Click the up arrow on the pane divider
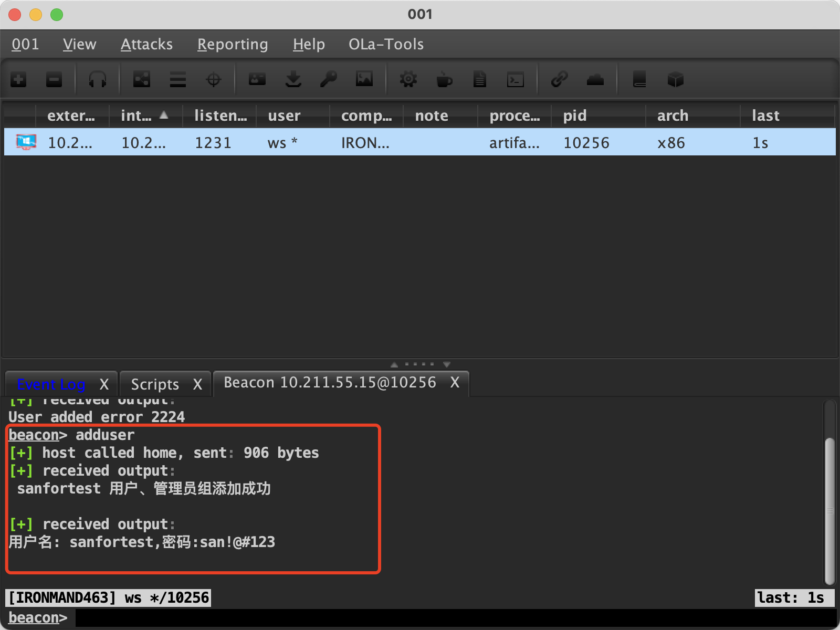 (x=394, y=364)
